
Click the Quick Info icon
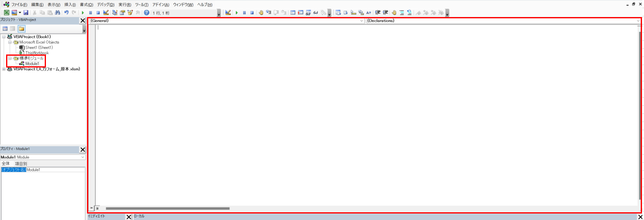click(353, 13)
